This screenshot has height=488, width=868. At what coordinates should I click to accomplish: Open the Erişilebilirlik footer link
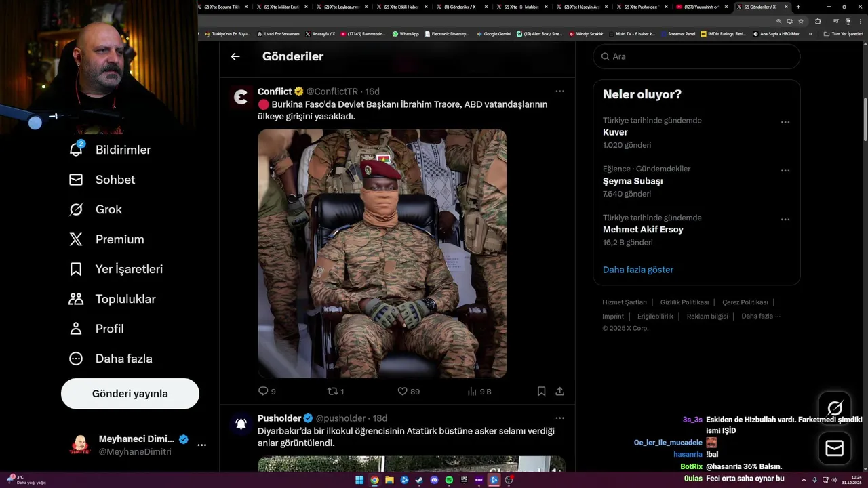[x=656, y=317]
